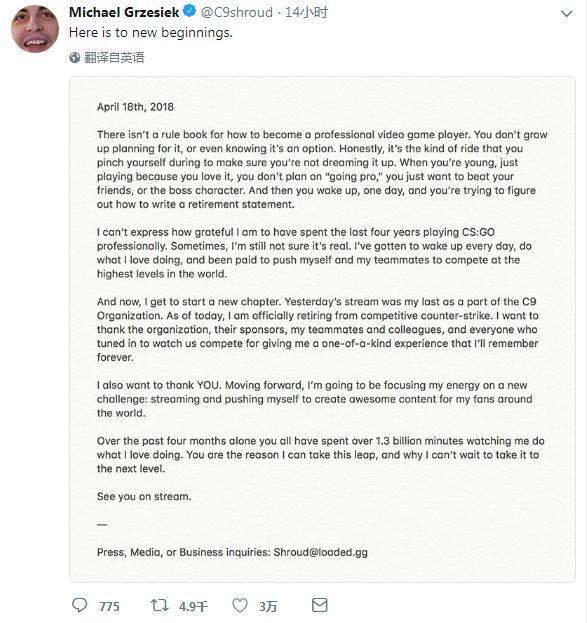Send tweet via envelope message icon
Screen dimensions: 587x623
(x=320, y=605)
